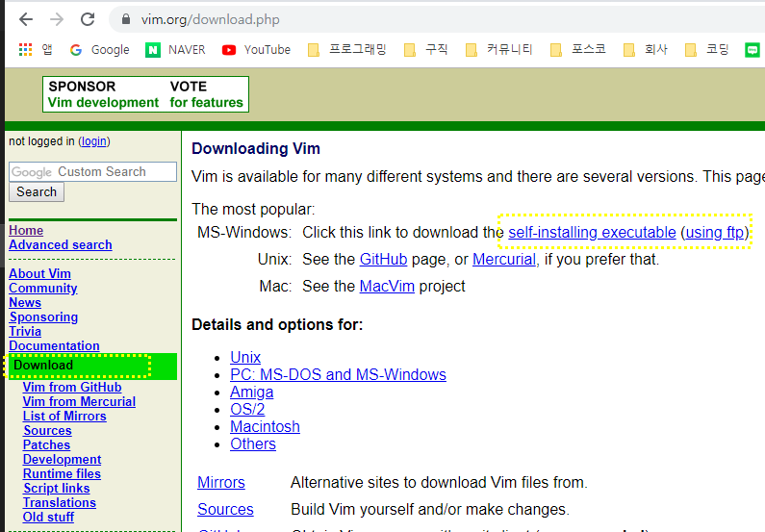Click the Google Custom Search field
This screenshot has width=765, height=532.
point(92,171)
